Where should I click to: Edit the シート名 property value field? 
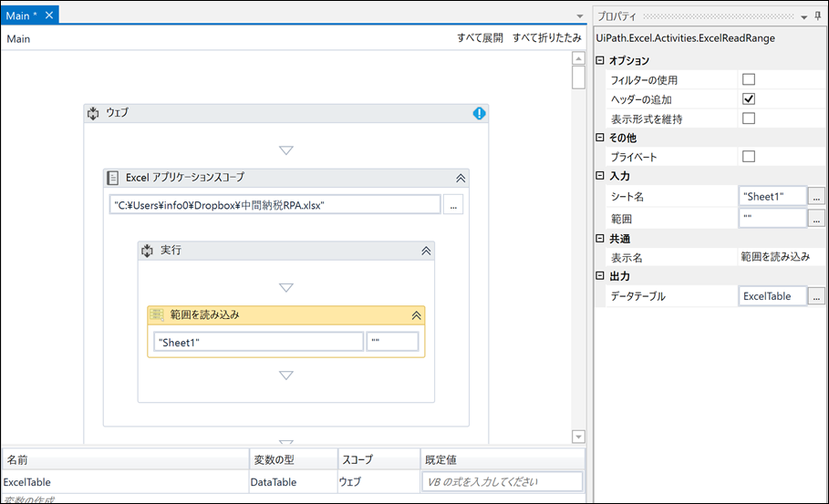point(772,196)
